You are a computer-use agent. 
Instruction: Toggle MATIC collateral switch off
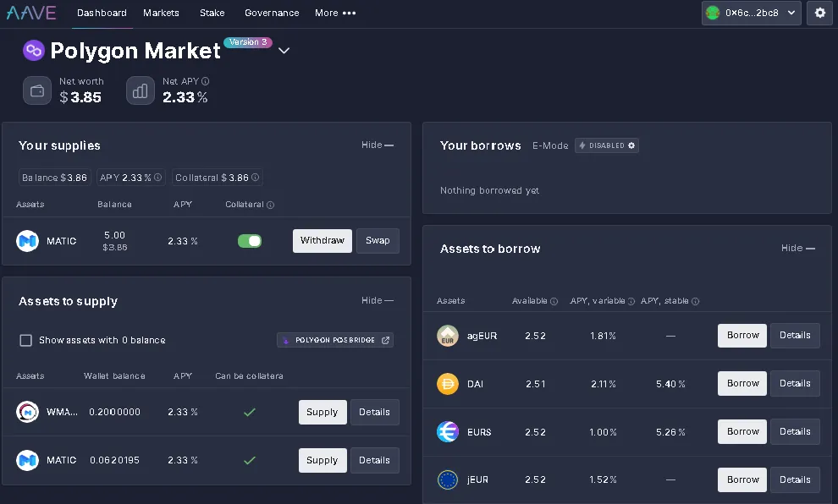250,241
